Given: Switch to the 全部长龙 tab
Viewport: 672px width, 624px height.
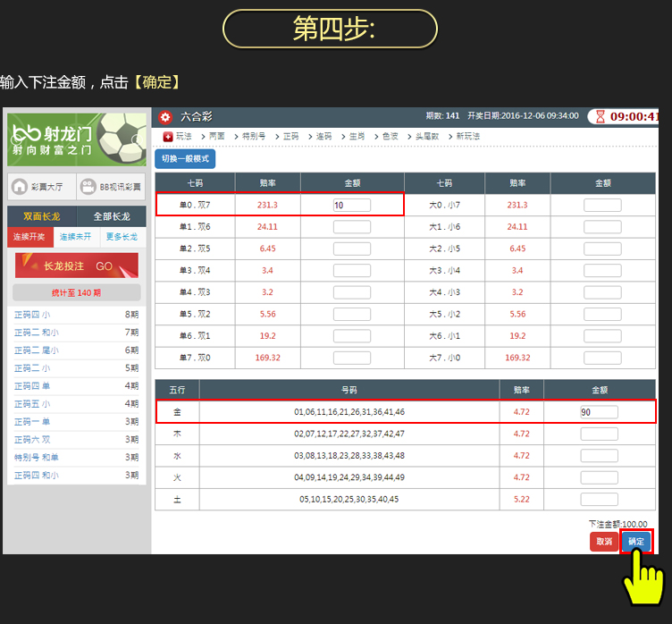Looking at the screenshot, I should (111, 216).
